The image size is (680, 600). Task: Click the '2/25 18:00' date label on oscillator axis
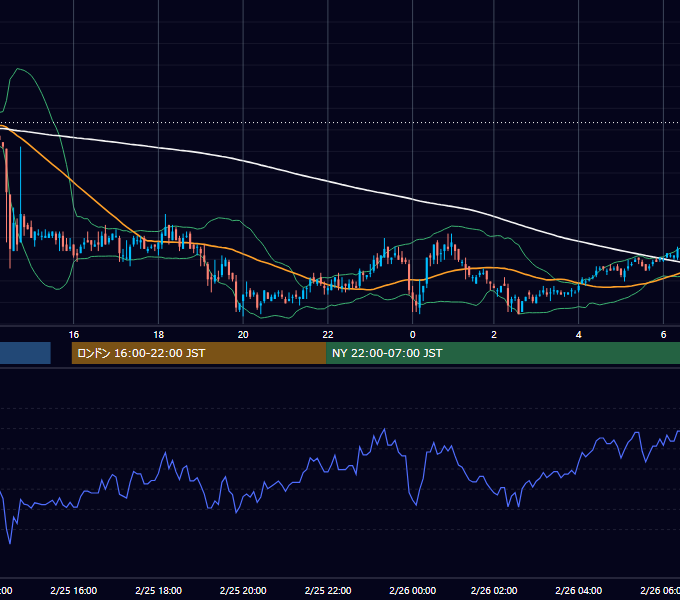click(x=159, y=590)
